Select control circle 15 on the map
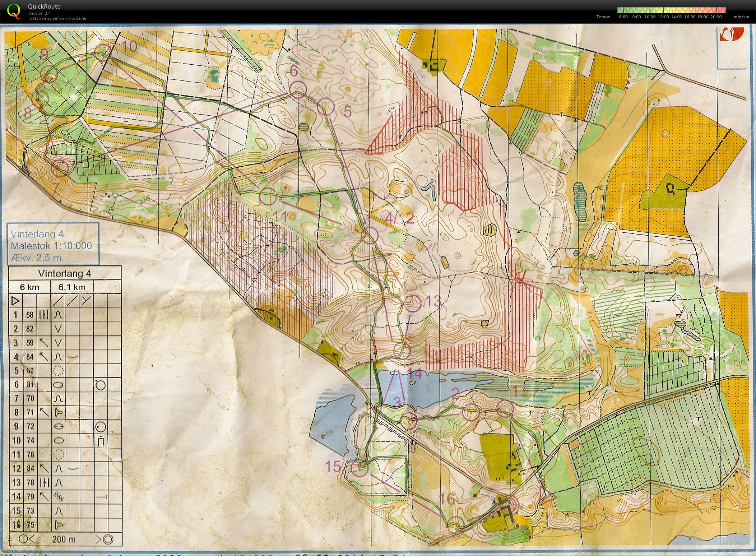The image size is (756, 556). pos(359,468)
